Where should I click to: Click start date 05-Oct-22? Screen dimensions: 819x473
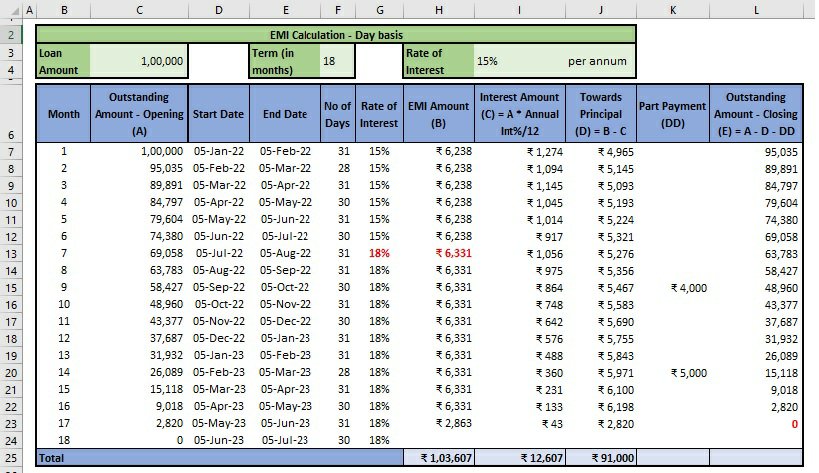pos(219,304)
